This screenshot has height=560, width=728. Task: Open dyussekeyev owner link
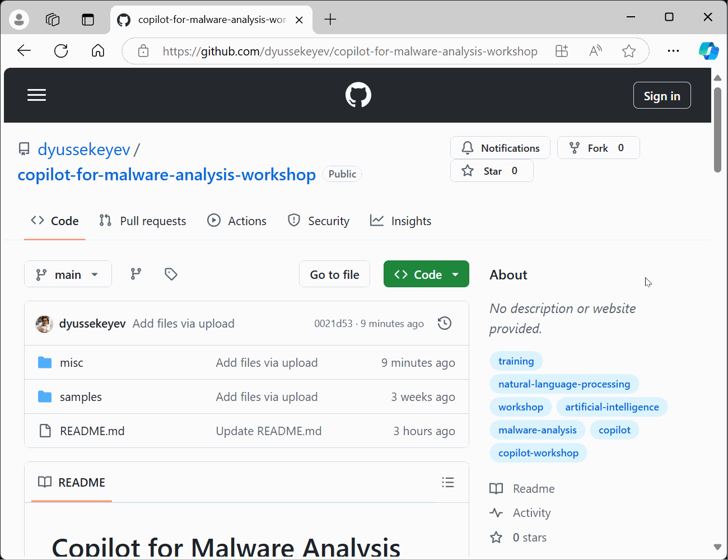pos(84,150)
